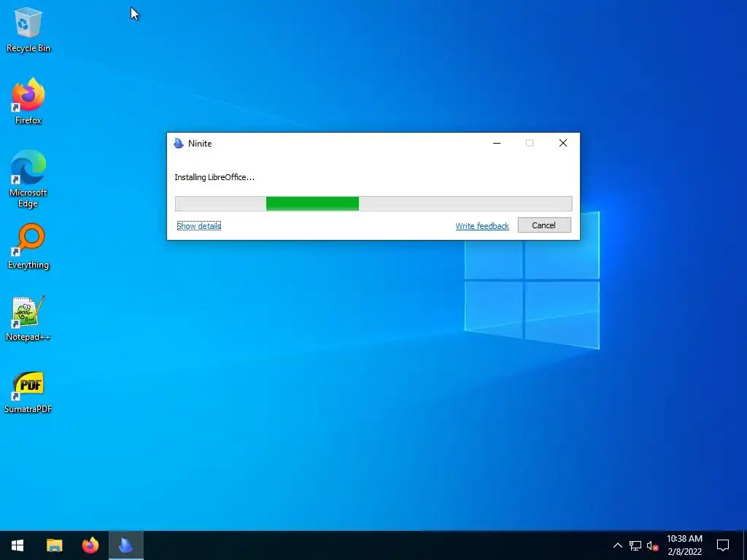Show hidden system tray icons
This screenshot has width=747, height=560.
[617, 545]
